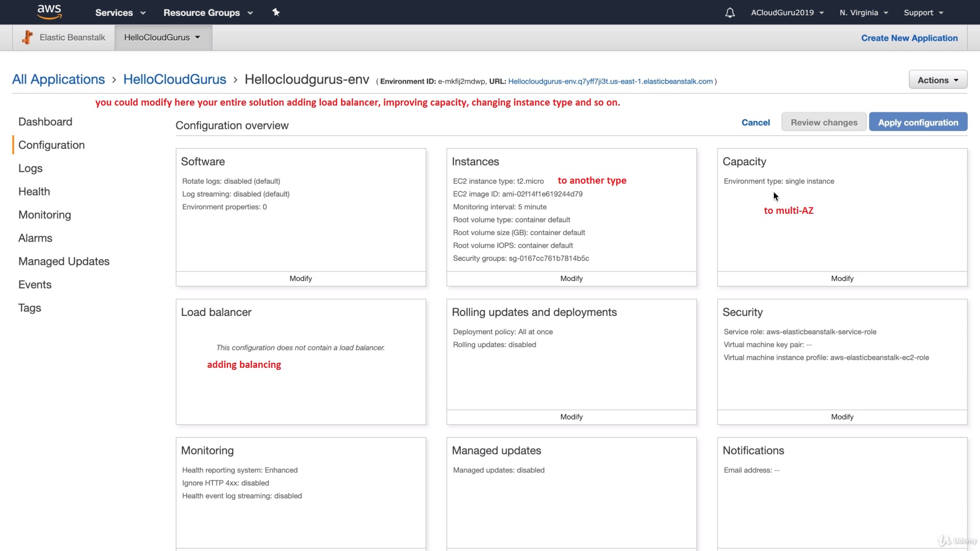The image size is (980, 551).
Task: Modify the Instances configuration card
Action: pyautogui.click(x=571, y=279)
